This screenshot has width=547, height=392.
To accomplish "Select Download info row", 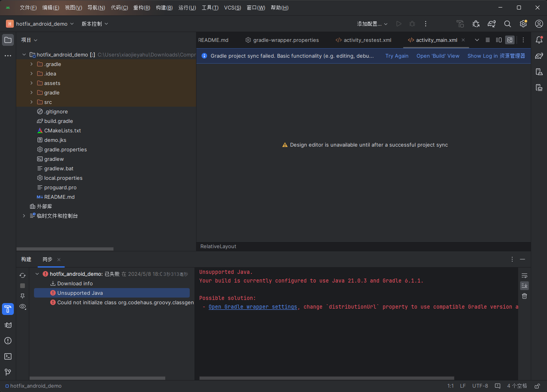I will (x=112, y=283).
